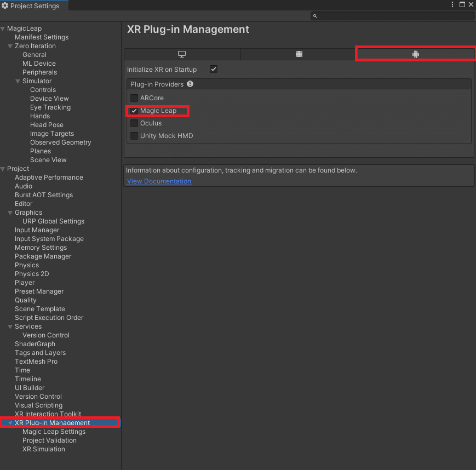Select Preset Manager
The image size is (476, 470).
39,291
